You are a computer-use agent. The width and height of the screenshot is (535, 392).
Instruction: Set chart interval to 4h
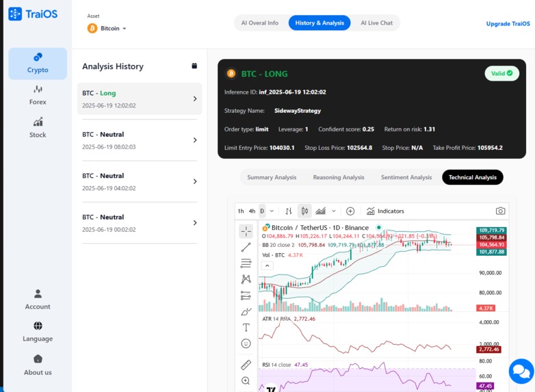click(x=252, y=211)
